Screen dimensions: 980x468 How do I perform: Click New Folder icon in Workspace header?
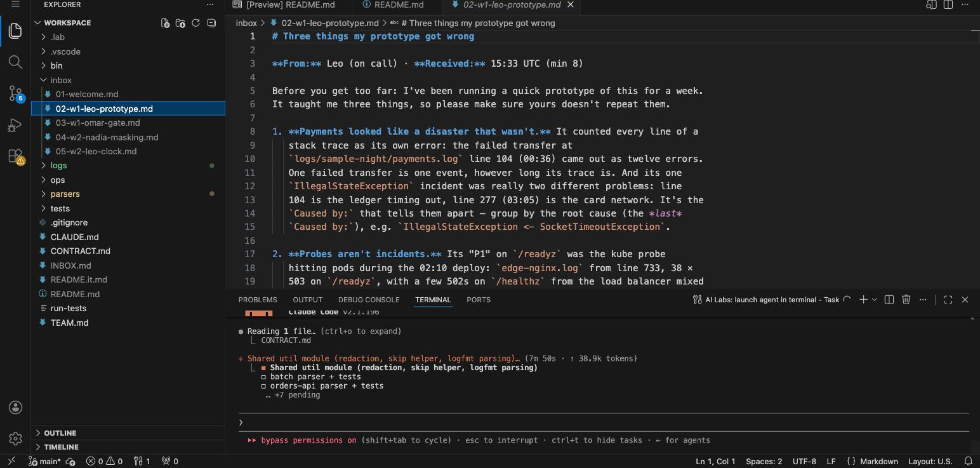tap(181, 23)
